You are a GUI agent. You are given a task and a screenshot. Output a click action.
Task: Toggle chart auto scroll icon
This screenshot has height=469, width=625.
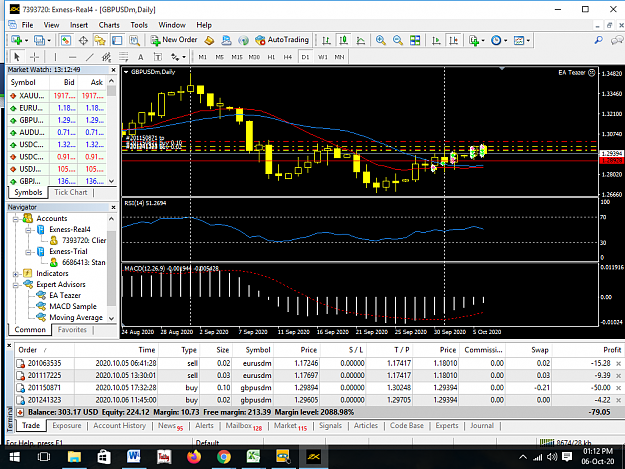pos(436,40)
